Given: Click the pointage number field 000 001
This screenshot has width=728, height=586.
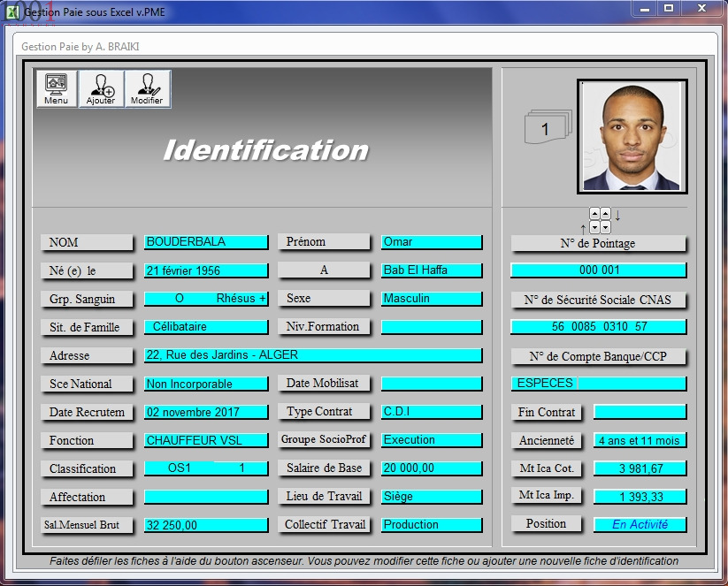Looking at the screenshot, I should pos(599,270).
